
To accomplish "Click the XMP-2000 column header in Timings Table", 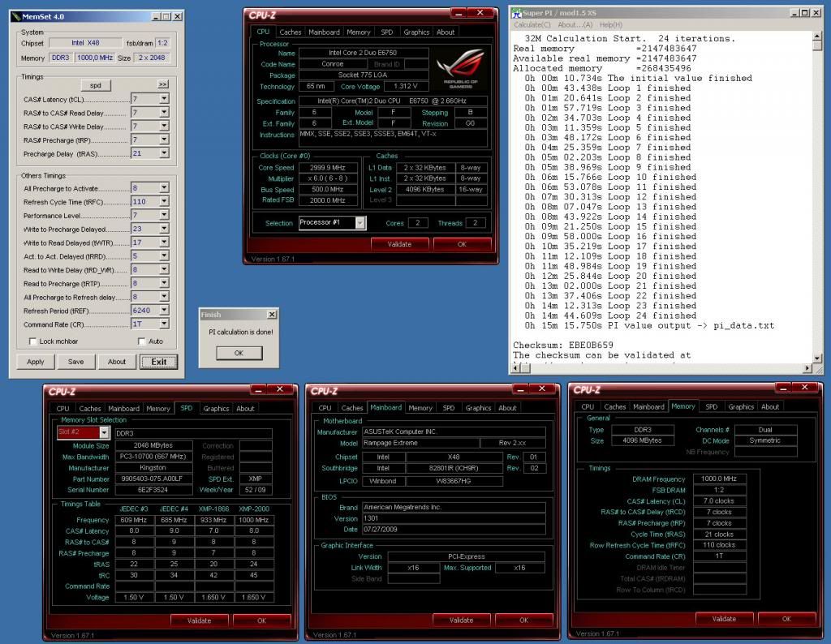I will 254,509.
